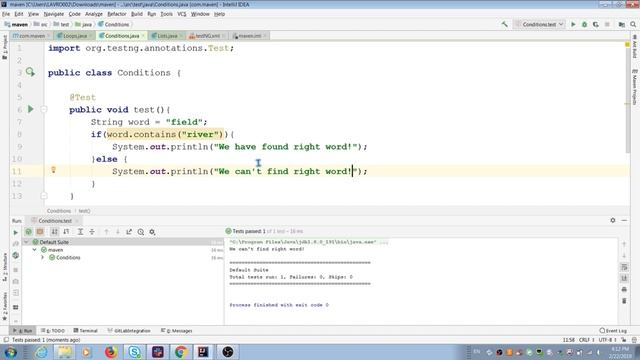
Task: Open the Structure side tool window
Action: tap(5, 267)
